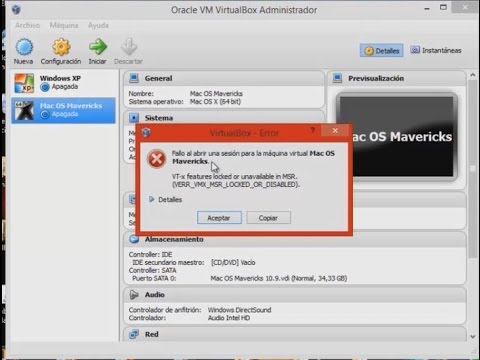Open Configuración gear icon in toolbar

(x=61, y=47)
